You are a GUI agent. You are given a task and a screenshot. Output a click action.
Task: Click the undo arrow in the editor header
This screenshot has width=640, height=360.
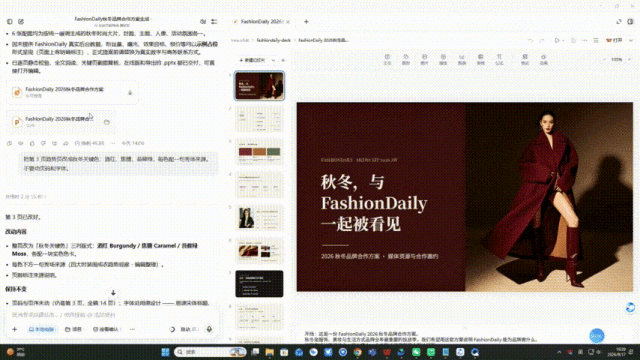point(530,40)
